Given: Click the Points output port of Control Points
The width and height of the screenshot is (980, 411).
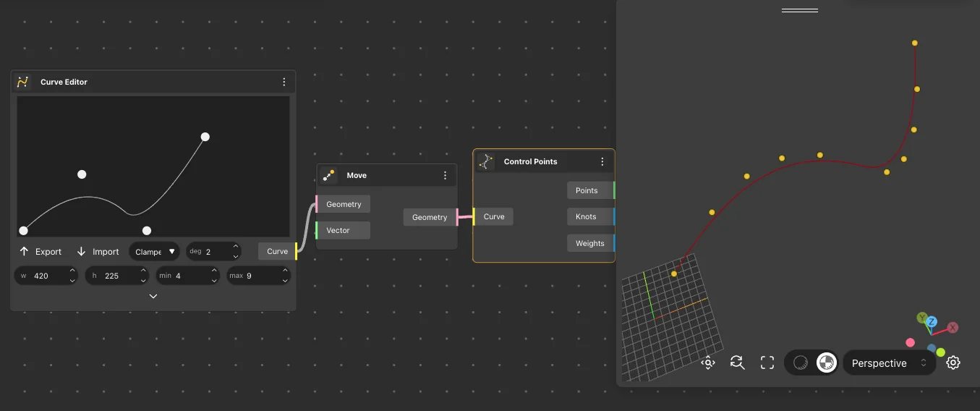Looking at the screenshot, I should tap(613, 190).
